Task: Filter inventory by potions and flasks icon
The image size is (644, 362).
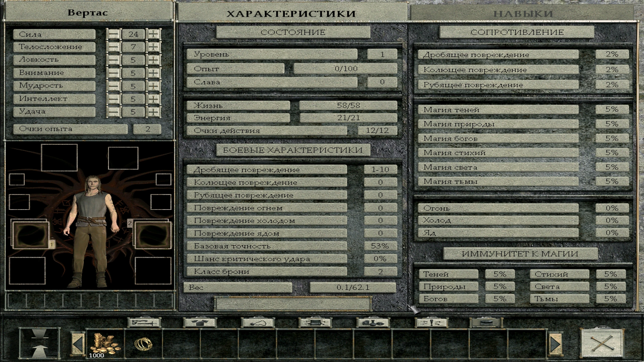Action: [x=373, y=323]
